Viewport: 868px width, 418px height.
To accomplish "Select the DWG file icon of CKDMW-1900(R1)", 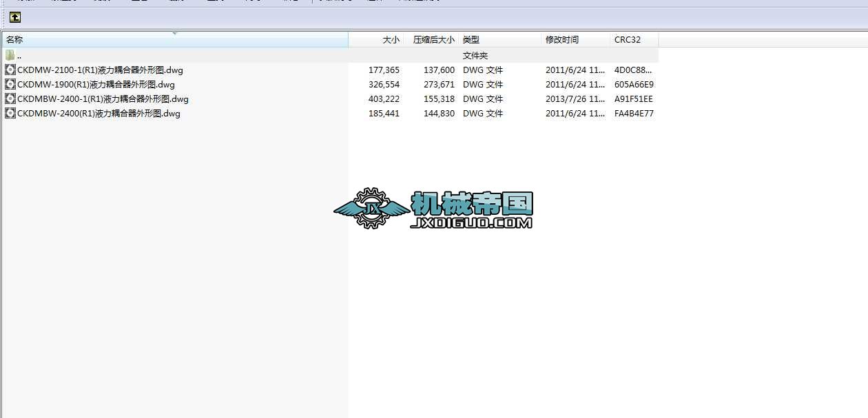I will (10, 84).
